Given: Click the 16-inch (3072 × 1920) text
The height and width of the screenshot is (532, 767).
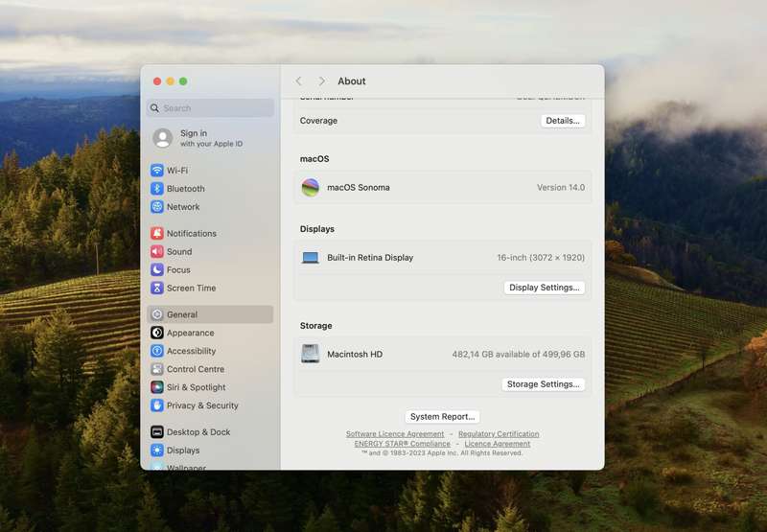Looking at the screenshot, I should pos(541,257).
